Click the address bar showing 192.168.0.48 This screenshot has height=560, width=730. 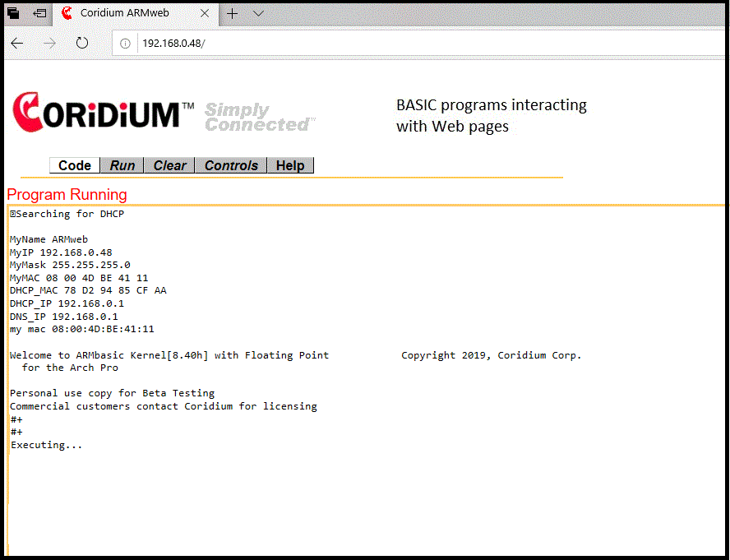(411, 44)
